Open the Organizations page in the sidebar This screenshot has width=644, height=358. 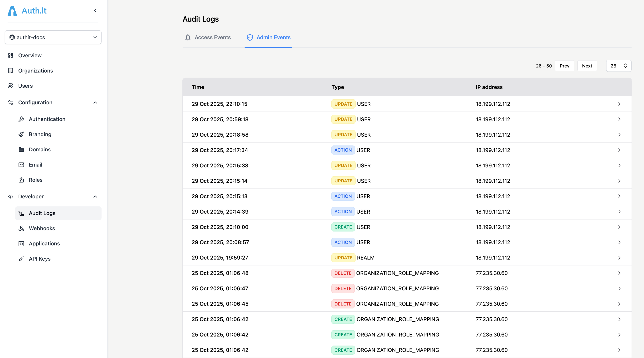[x=35, y=71]
